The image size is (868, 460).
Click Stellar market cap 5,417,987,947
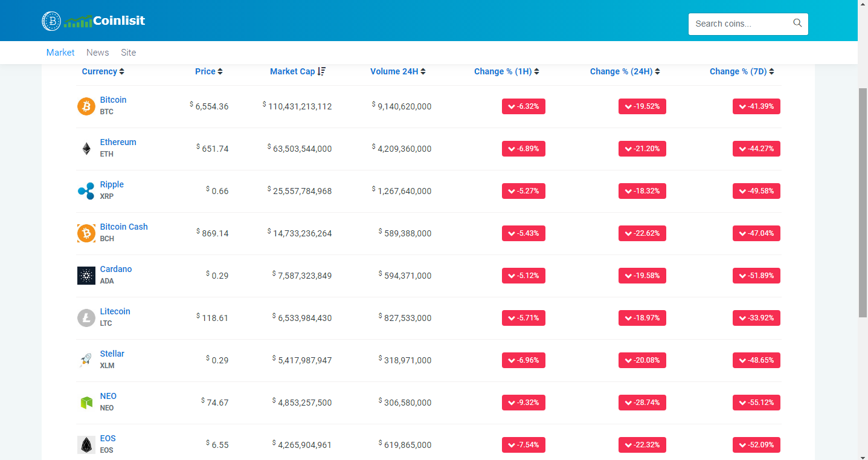(302, 360)
